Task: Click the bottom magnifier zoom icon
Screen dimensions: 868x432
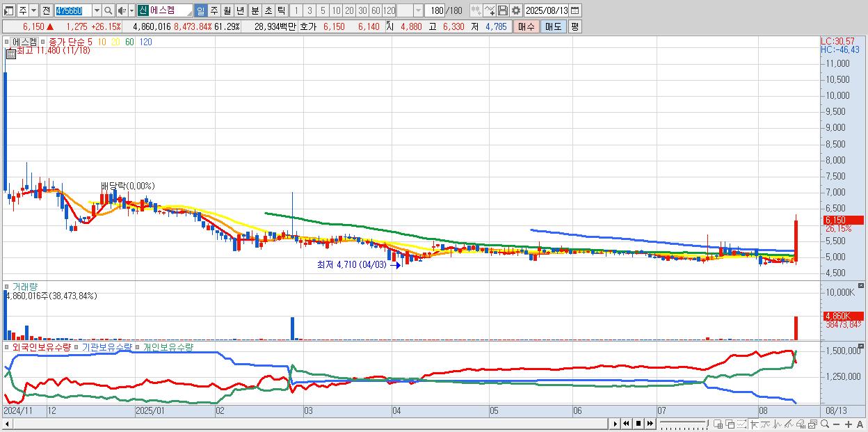Action: click(x=824, y=424)
